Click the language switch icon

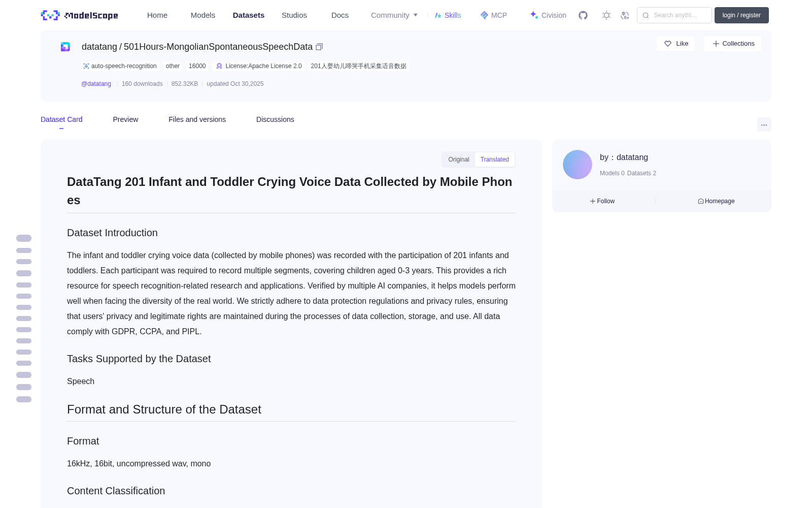point(625,15)
